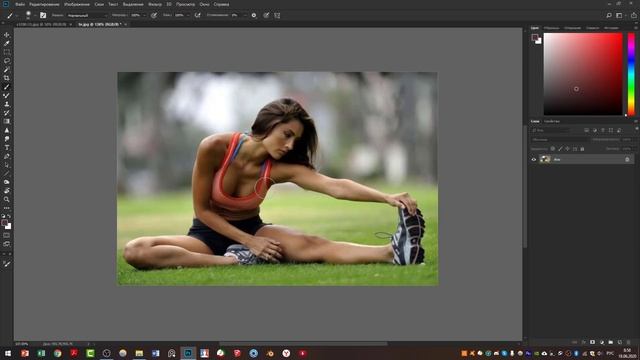
Task: Toggle lock all padlock in Layers panel
Action: (582, 149)
